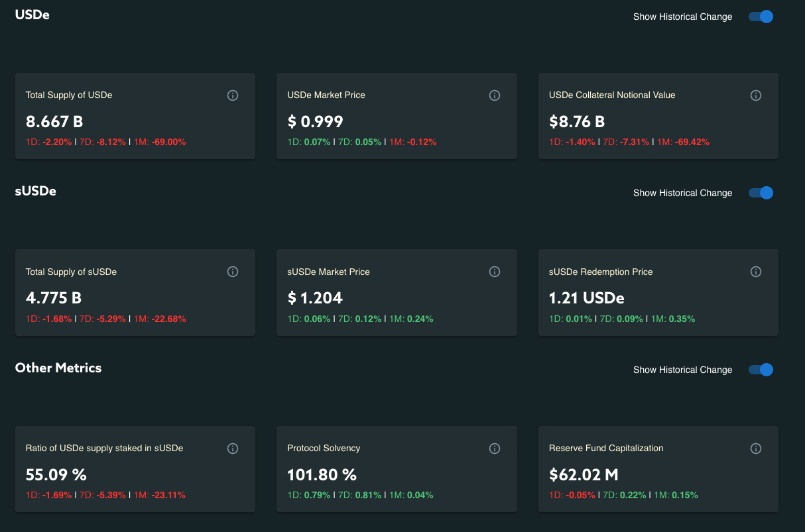
Task: Click the sUSDe section heading
Action: point(36,191)
